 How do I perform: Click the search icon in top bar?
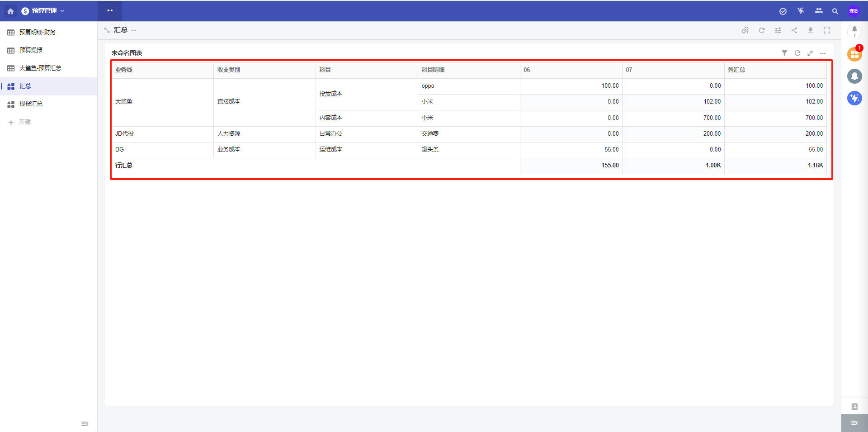tap(835, 11)
